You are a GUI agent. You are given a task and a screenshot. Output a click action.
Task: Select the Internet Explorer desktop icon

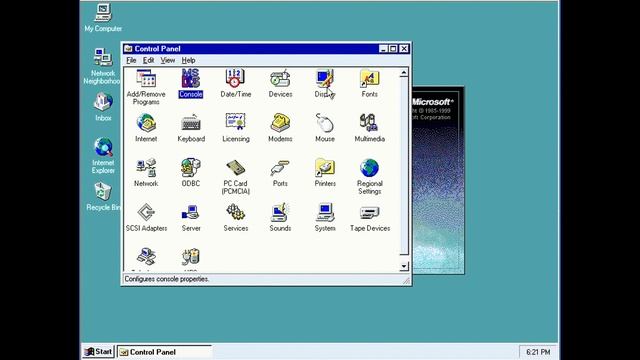pos(103,156)
